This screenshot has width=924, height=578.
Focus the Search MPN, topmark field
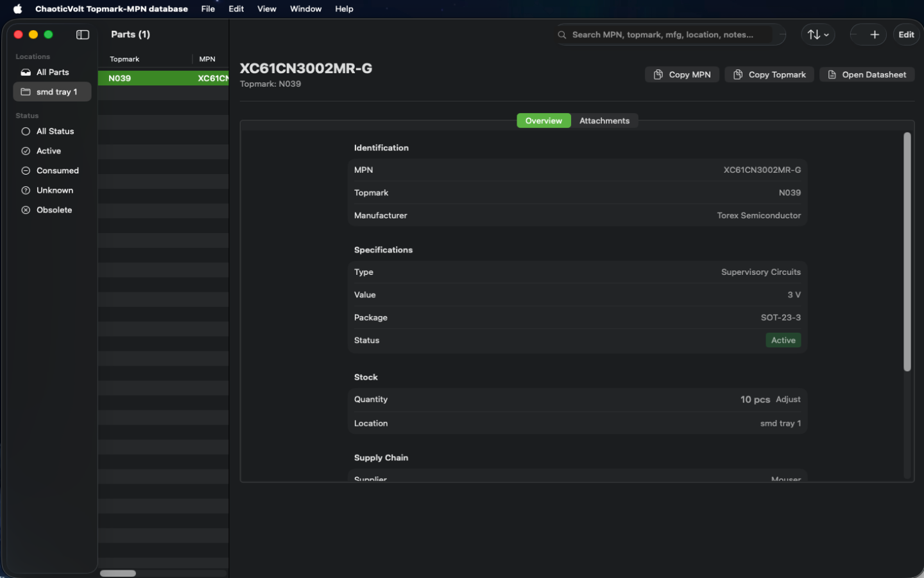click(x=671, y=35)
